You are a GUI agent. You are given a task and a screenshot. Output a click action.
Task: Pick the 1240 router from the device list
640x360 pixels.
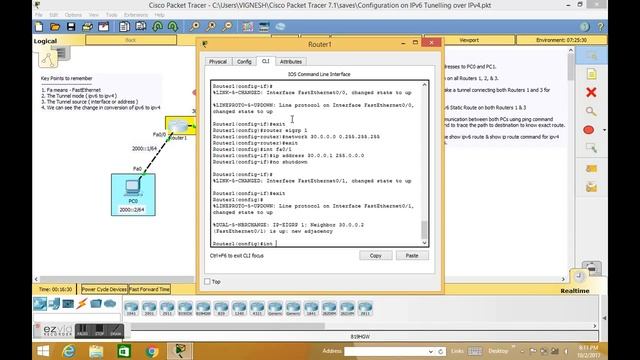239,308
